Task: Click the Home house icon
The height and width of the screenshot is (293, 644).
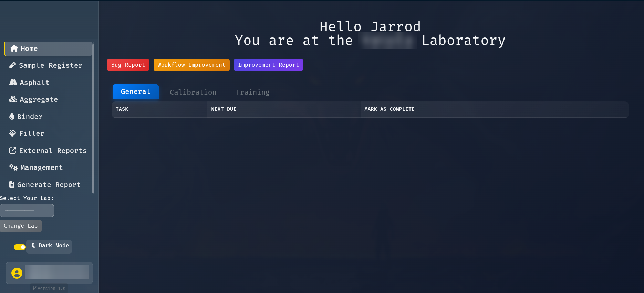Action: [14, 48]
